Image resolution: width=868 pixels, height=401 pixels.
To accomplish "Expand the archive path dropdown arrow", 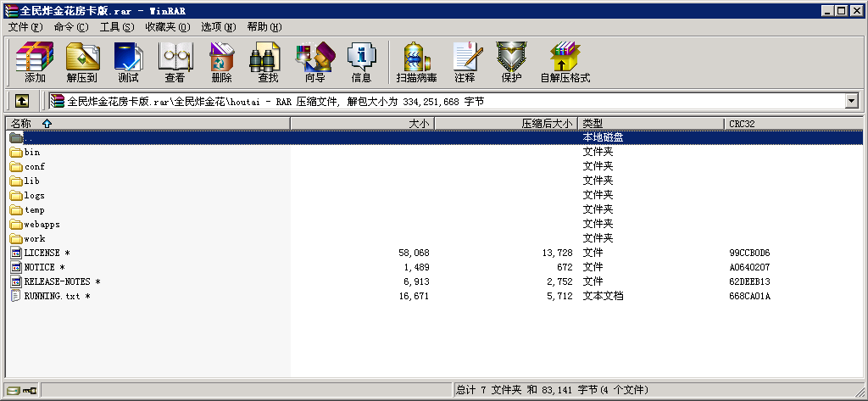I will (x=851, y=101).
